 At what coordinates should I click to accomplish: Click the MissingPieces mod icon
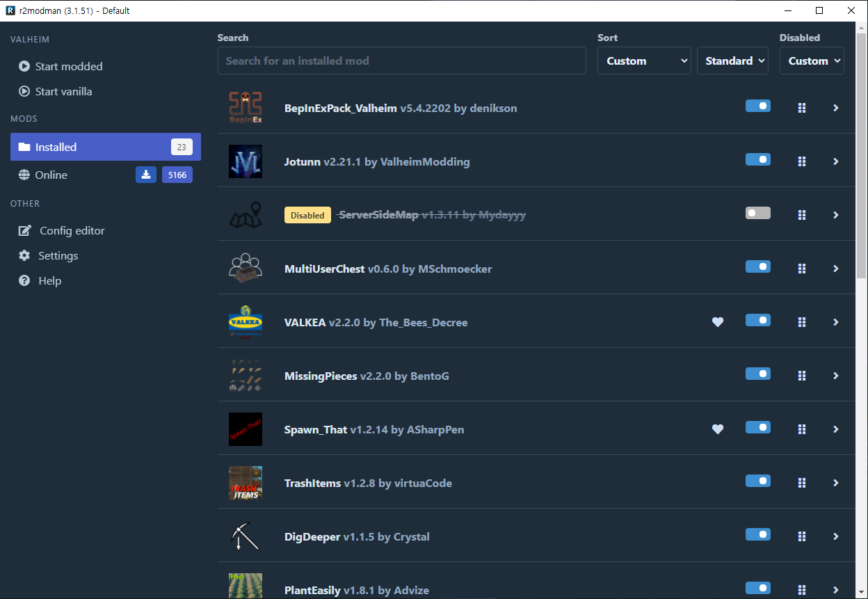coord(246,376)
